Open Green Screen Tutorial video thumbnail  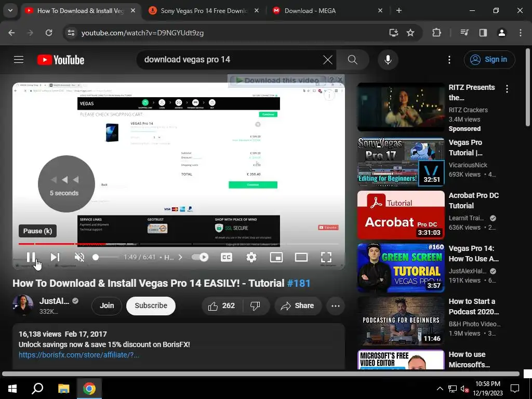click(401, 268)
